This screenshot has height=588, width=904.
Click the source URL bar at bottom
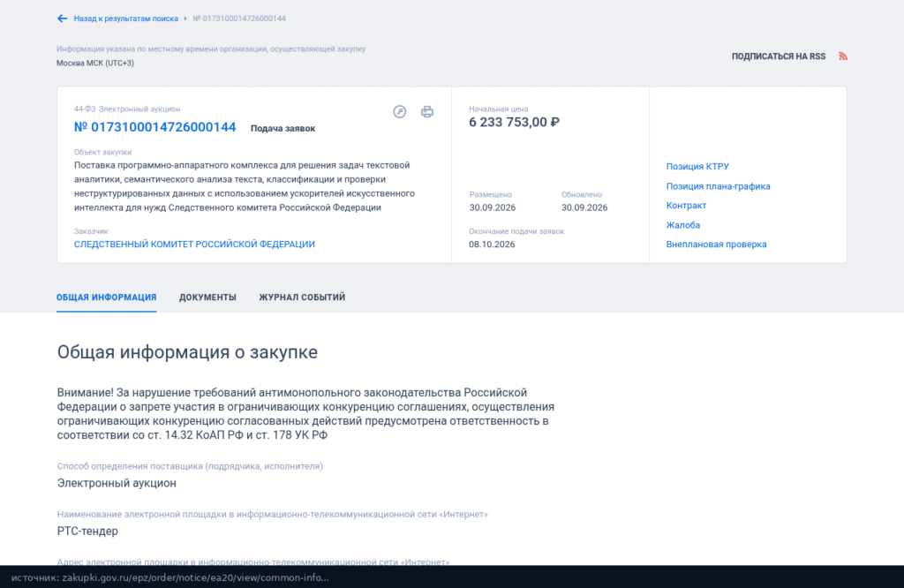(452, 577)
